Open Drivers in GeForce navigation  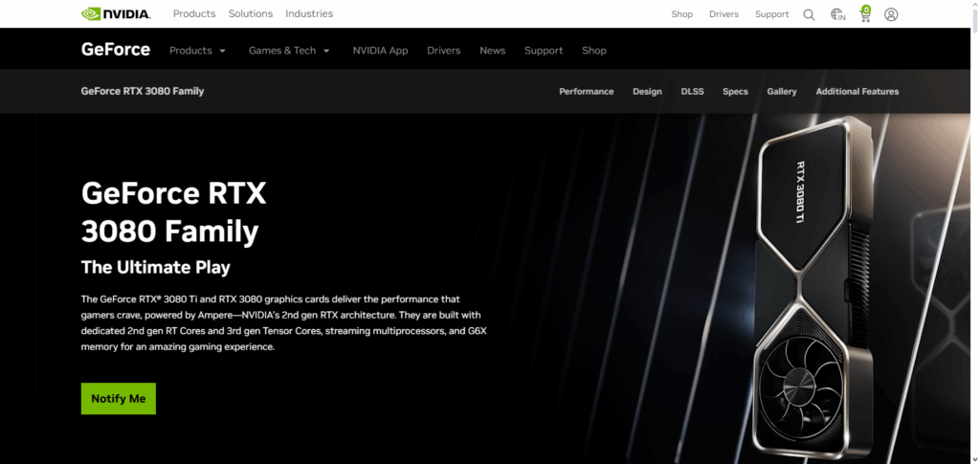point(444,51)
